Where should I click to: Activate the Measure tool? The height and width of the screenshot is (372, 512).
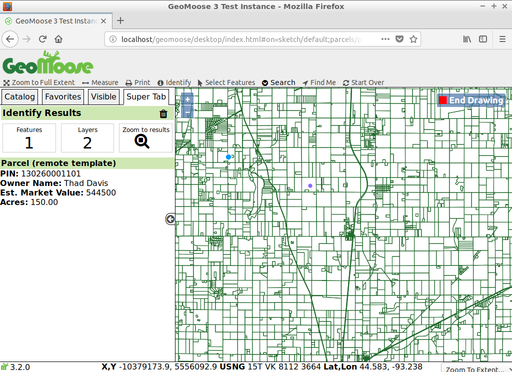pyautogui.click(x=100, y=82)
